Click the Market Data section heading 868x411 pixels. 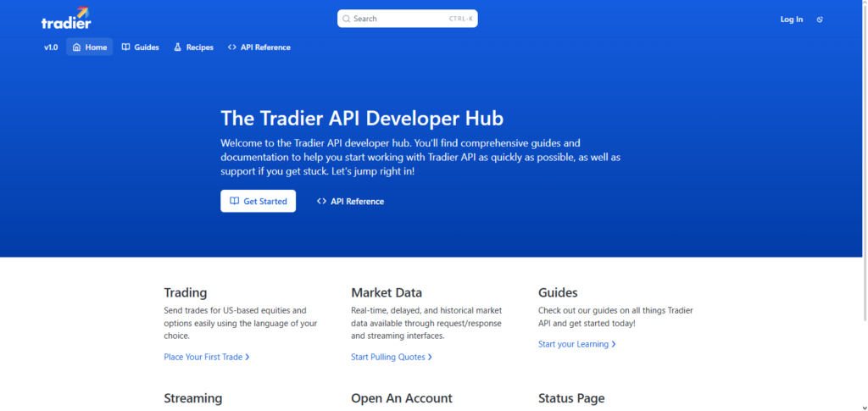pyautogui.click(x=387, y=292)
